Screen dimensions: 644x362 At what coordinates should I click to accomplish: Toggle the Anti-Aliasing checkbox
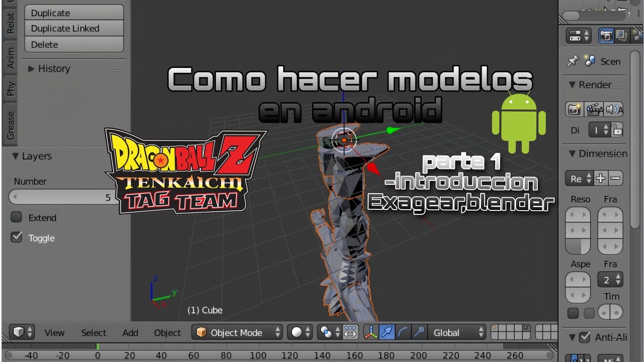pos(585,337)
